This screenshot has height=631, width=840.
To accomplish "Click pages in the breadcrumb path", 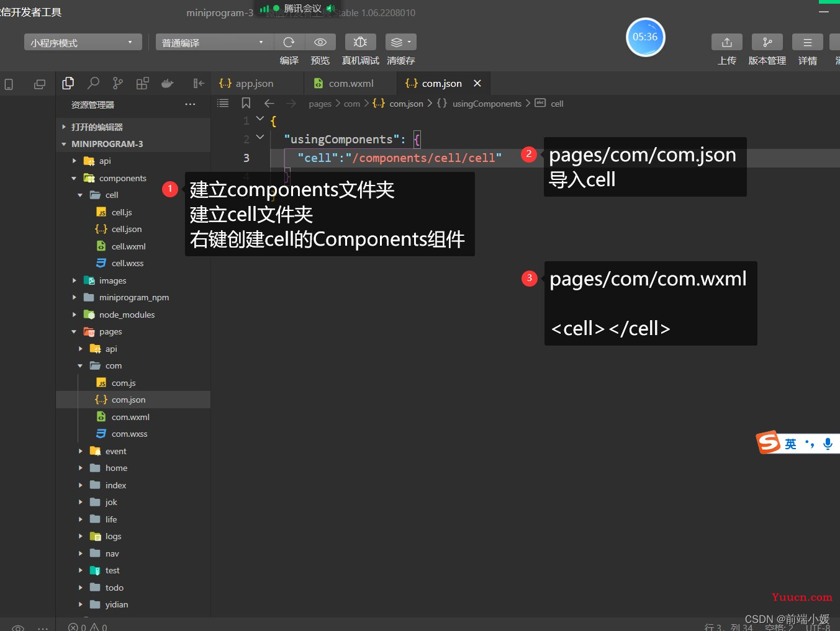I will click(320, 104).
